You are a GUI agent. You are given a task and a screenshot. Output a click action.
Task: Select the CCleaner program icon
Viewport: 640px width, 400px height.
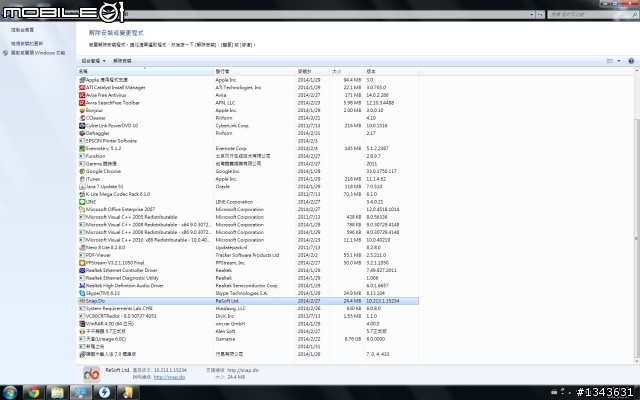coord(82,118)
